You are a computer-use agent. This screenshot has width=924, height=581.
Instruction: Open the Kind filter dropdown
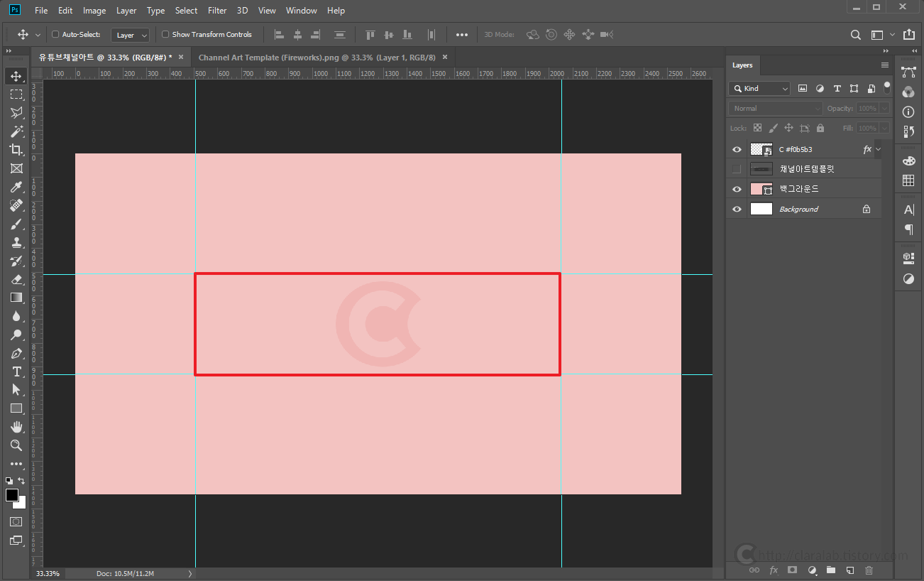point(759,88)
